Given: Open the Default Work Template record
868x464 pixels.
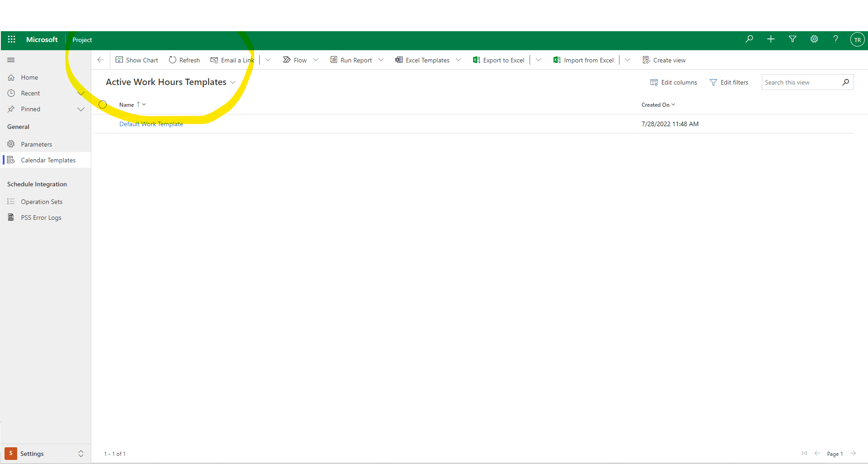Looking at the screenshot, I should point(151,124).
